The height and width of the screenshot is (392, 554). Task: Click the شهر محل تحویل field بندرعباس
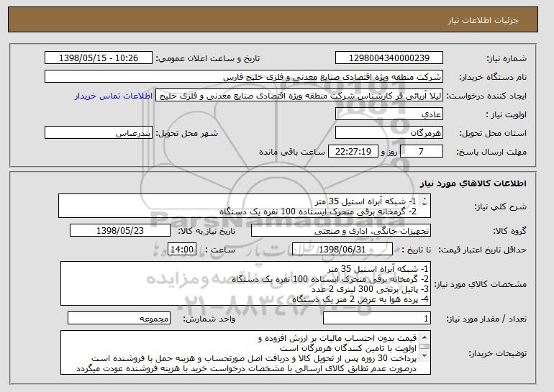tap(99, 133)
